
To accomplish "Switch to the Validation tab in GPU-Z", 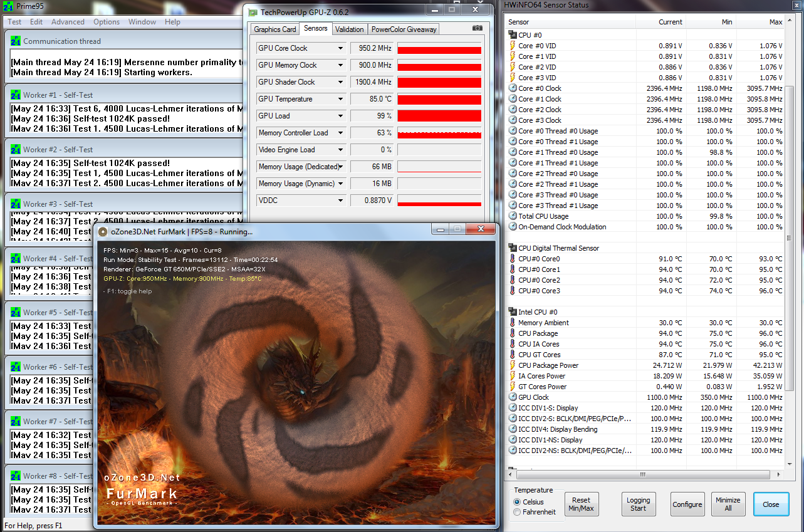I will (x=349, y=29).
